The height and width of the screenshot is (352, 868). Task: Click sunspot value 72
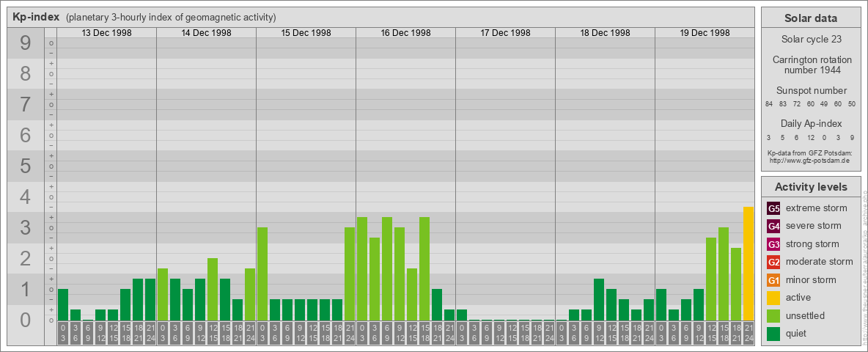click(x=797, y=104)
